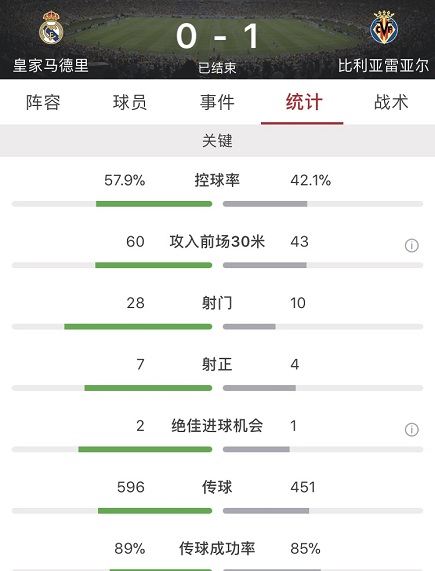Image resolution: width=435 pixels, height=571 pixels.
Task: Tap the 已结束 match status text
Action: click(217, 68)
